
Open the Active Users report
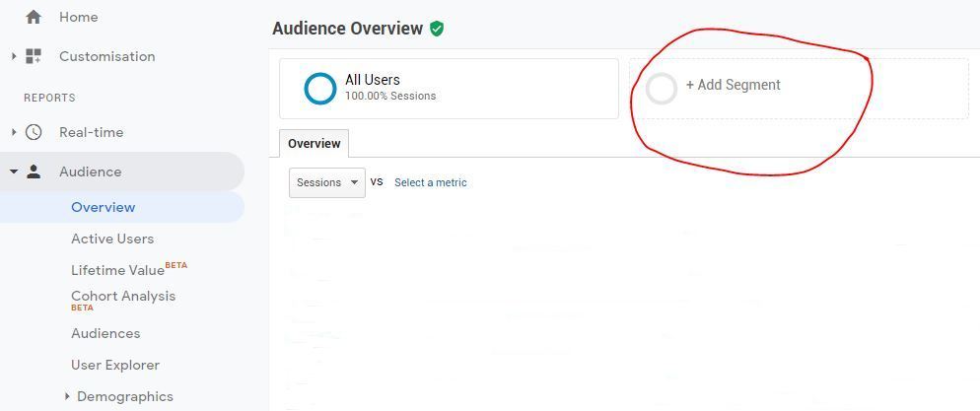[x=112, y=239]
